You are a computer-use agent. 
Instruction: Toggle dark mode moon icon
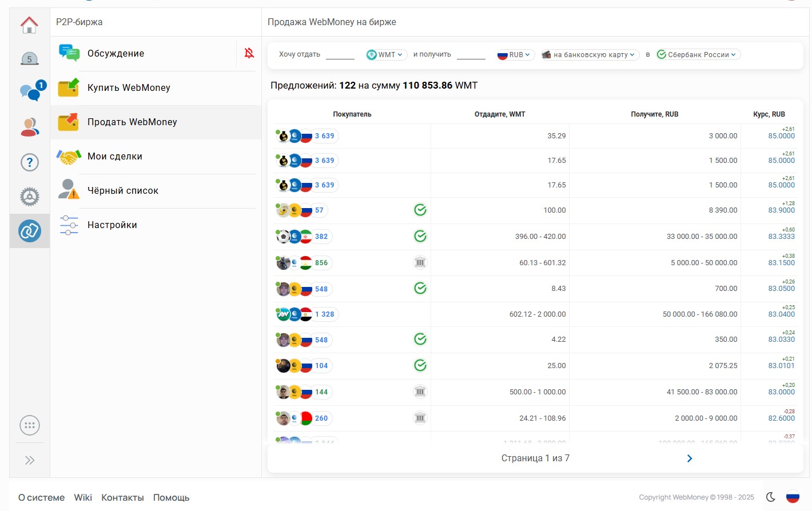[x=771, y=497]
